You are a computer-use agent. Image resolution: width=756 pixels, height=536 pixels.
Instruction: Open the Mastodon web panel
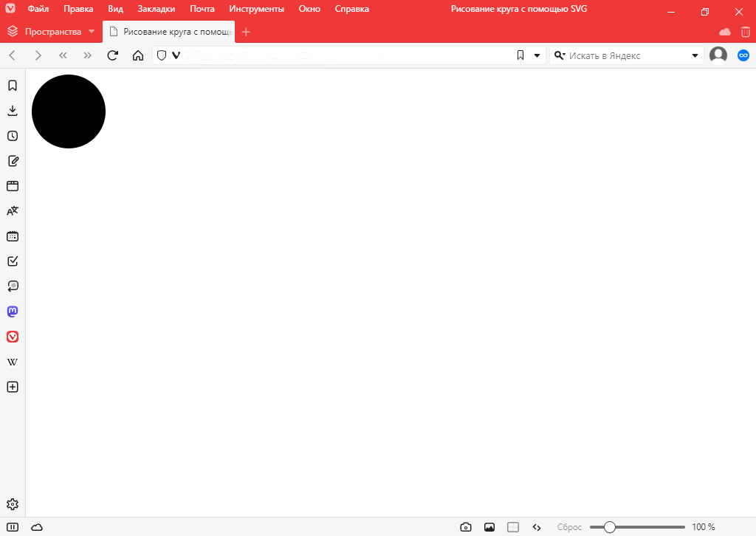(13, 312)
